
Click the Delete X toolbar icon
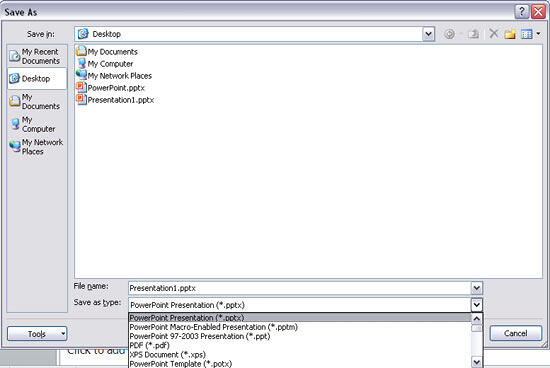(494, 34)
